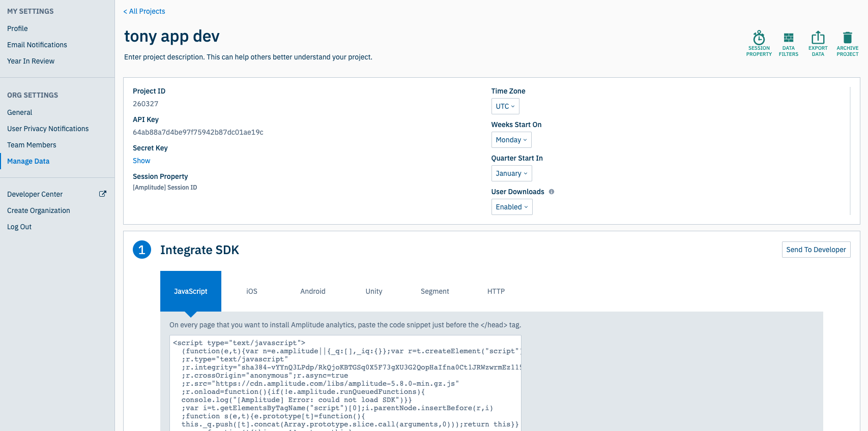Open General org settings
Viewport: 868px width, 431px height.
(x=19, y=112)
